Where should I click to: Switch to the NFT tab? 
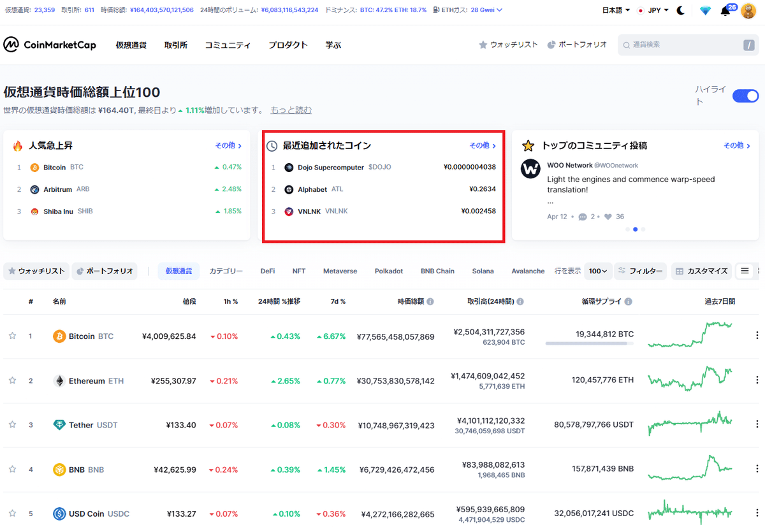[x=298, y=271]
